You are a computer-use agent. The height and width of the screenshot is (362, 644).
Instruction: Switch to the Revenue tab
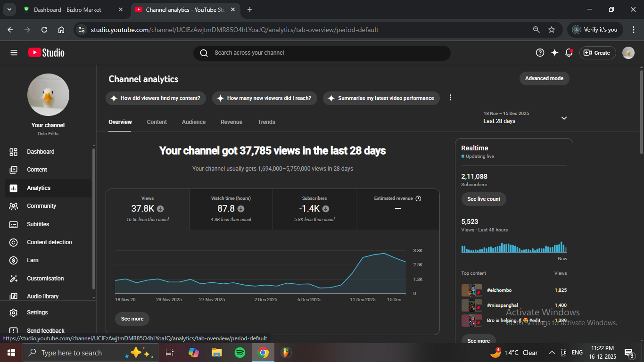(x=231, y=122)
